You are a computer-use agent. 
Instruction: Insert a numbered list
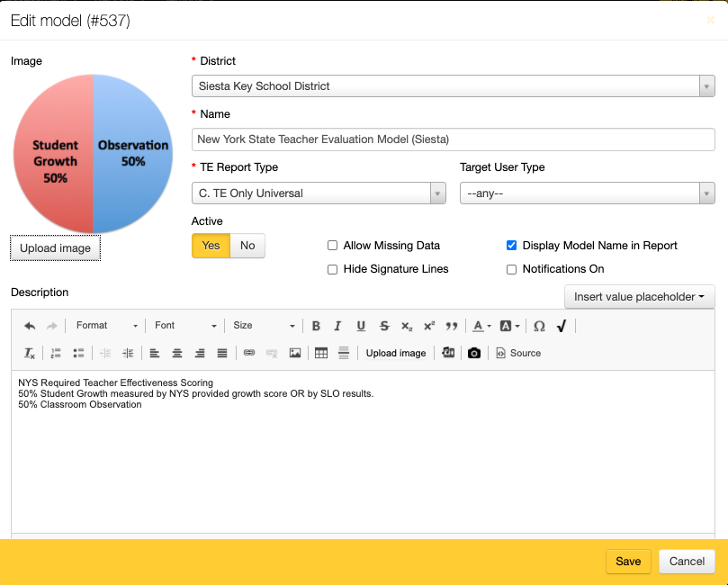click(x=56, y=354)
